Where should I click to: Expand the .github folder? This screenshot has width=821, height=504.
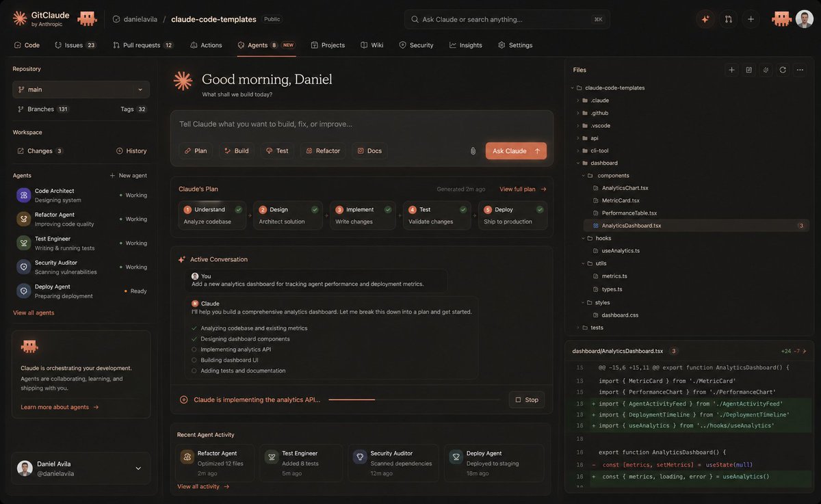coord(577,113)
